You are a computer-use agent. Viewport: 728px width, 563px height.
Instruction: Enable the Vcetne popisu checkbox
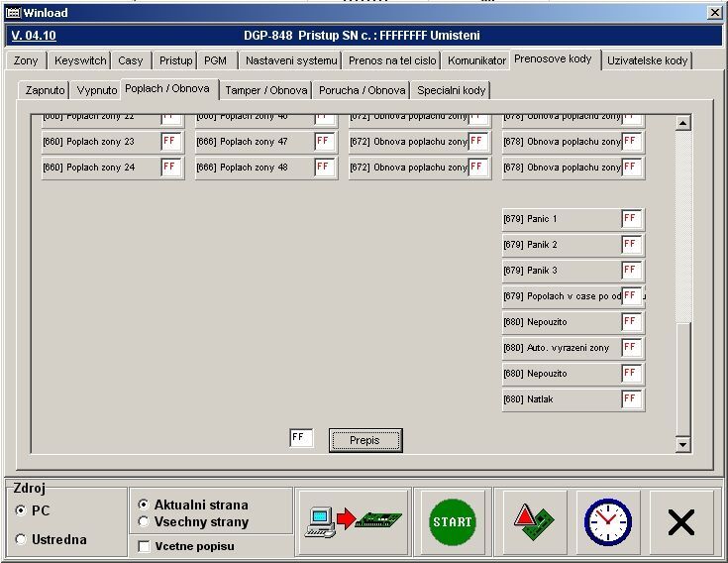145,546
